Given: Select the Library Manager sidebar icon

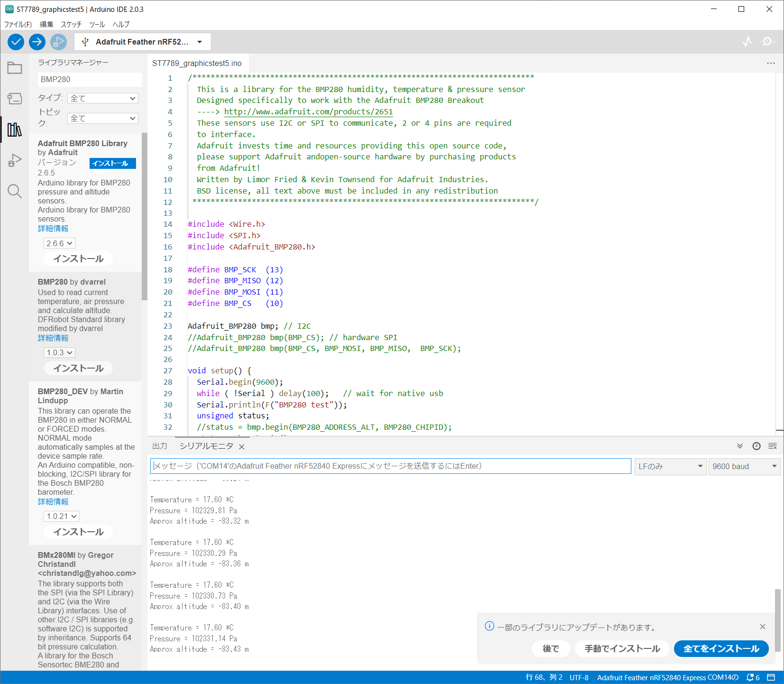Looking at the screenshot, I should (x=15, y=129).
